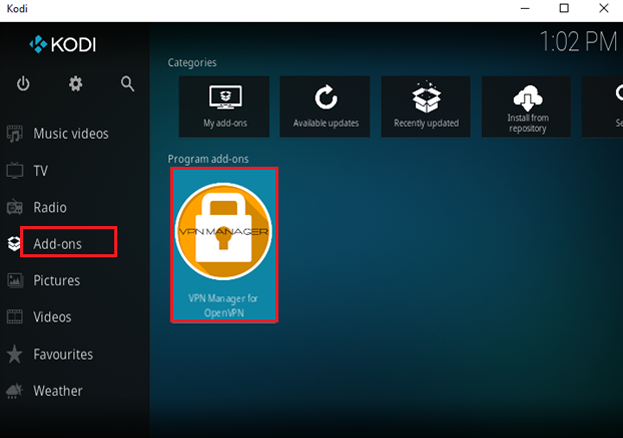Select Radio menu entry

coord(50,207)
